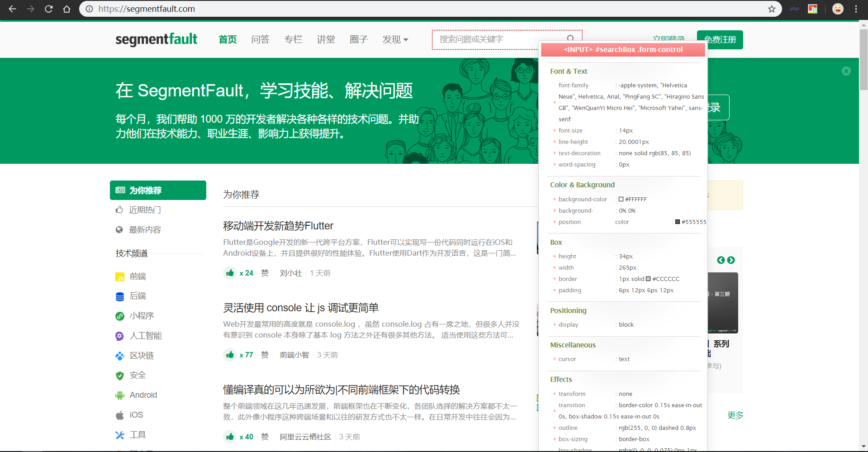Focus the 搜索问题或关键字 search field

507,39
